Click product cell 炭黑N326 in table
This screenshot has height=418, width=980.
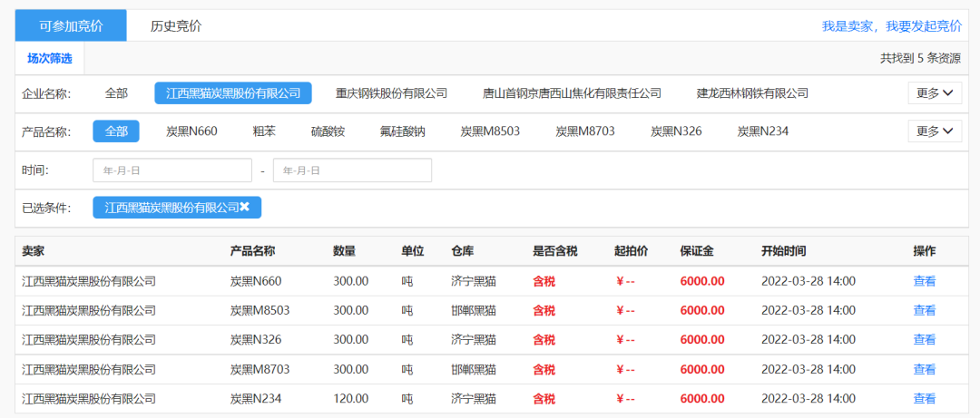point(256,340)
